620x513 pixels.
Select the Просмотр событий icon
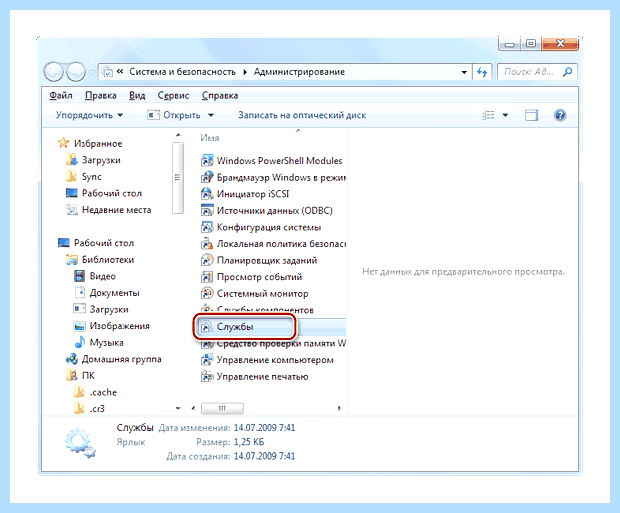point(207,277)
